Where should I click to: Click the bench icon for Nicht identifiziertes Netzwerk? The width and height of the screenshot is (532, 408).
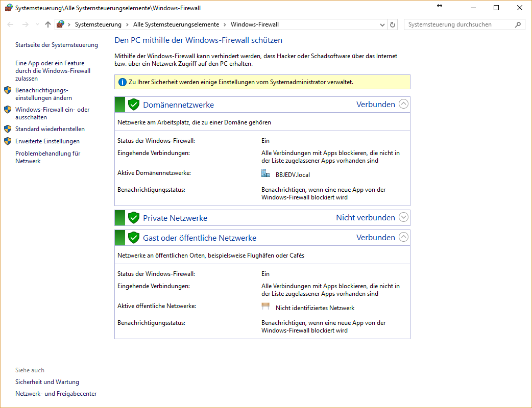point(265,307)
